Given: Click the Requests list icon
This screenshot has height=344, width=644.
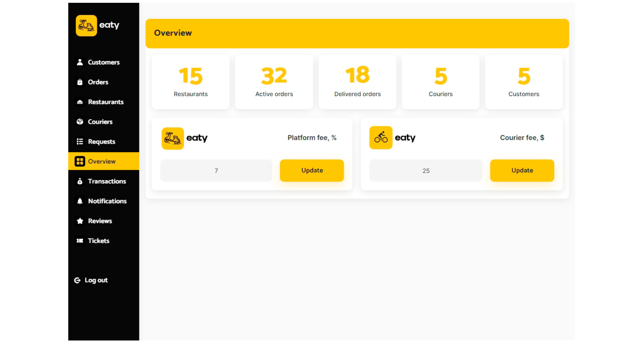Looking at the screenshot, I should pos(80,141).
